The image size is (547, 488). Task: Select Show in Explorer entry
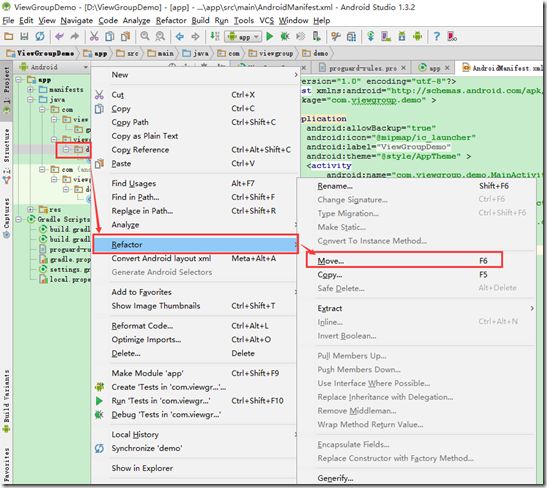tap(194, 468)
